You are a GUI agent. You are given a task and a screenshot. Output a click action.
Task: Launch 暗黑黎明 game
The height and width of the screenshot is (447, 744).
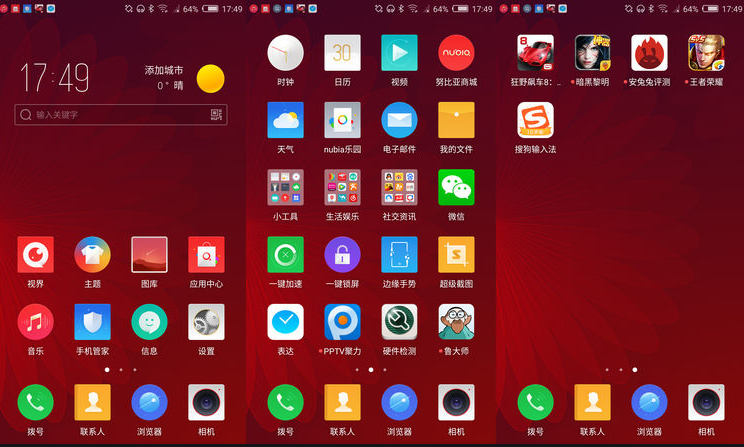[x=593, y=53]
